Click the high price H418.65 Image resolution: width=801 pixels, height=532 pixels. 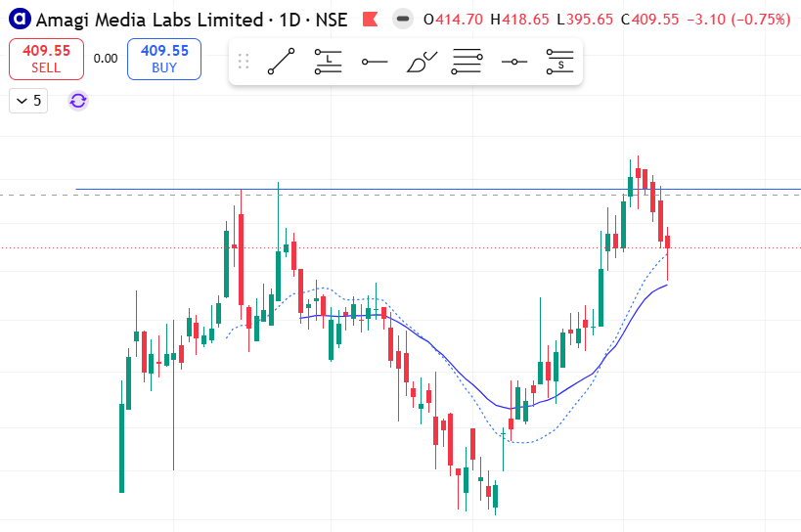tap(519, 20)
